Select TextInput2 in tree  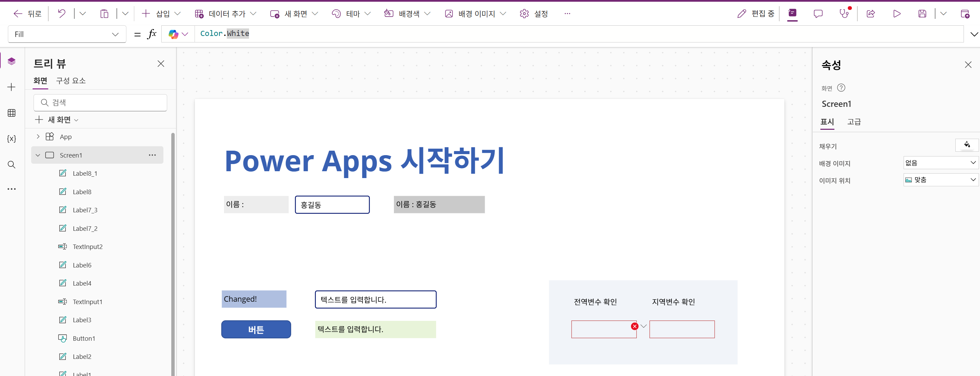(87, 247)
